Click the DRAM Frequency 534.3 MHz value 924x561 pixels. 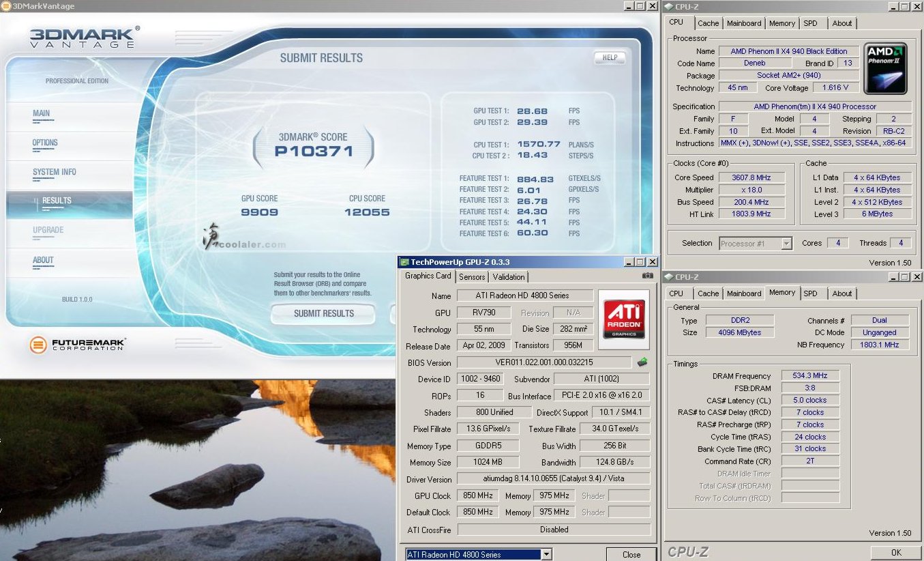pos(810,376)
